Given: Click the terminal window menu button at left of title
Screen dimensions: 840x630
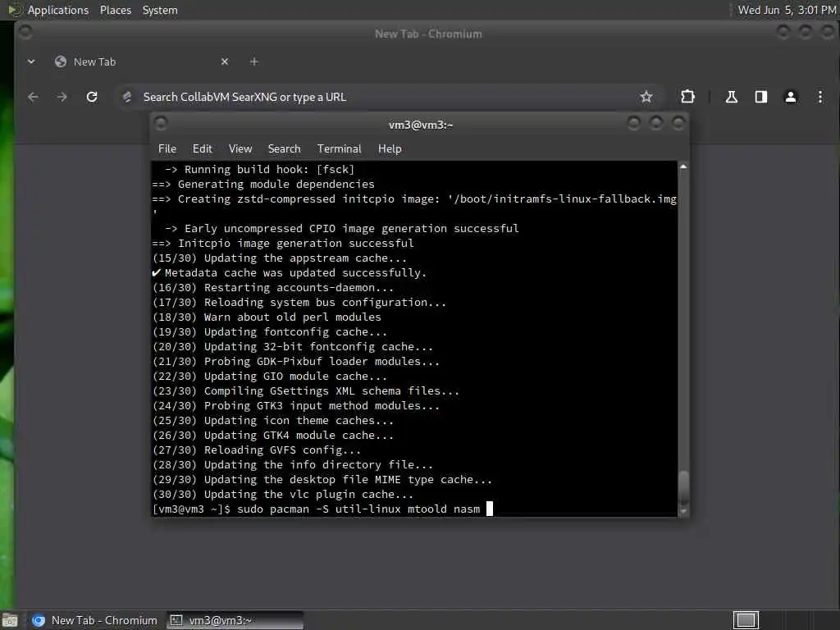Looking at the screenshot, I should click(x=161, y=124).
